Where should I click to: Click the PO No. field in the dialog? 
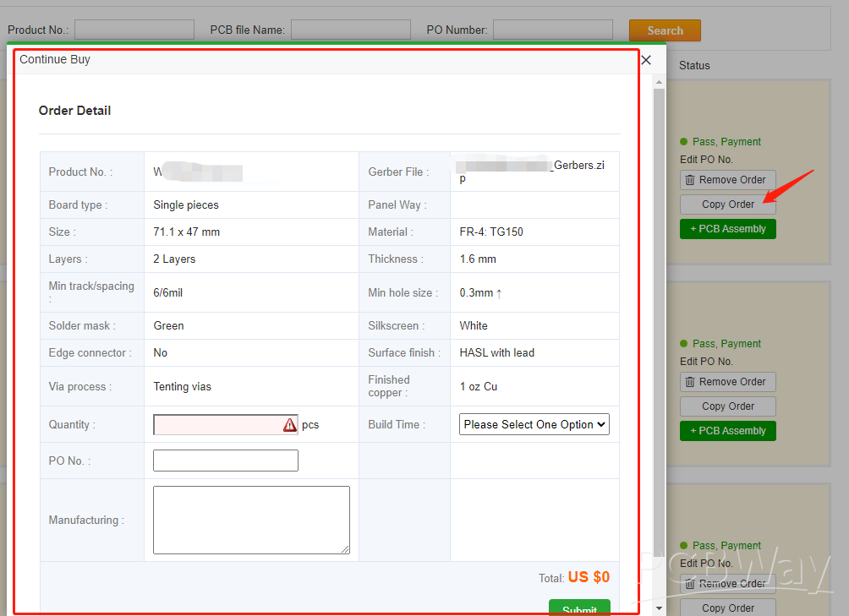click(x=226, y=461)
